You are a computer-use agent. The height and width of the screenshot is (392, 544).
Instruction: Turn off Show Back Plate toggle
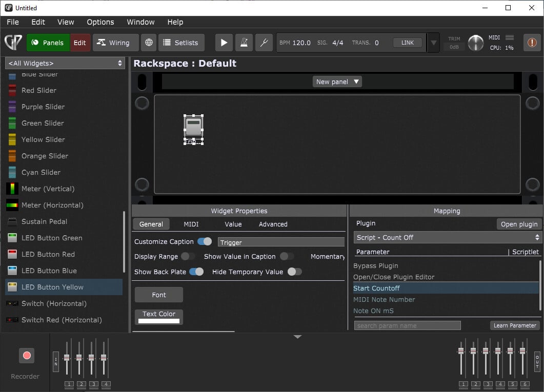[196, 272]
